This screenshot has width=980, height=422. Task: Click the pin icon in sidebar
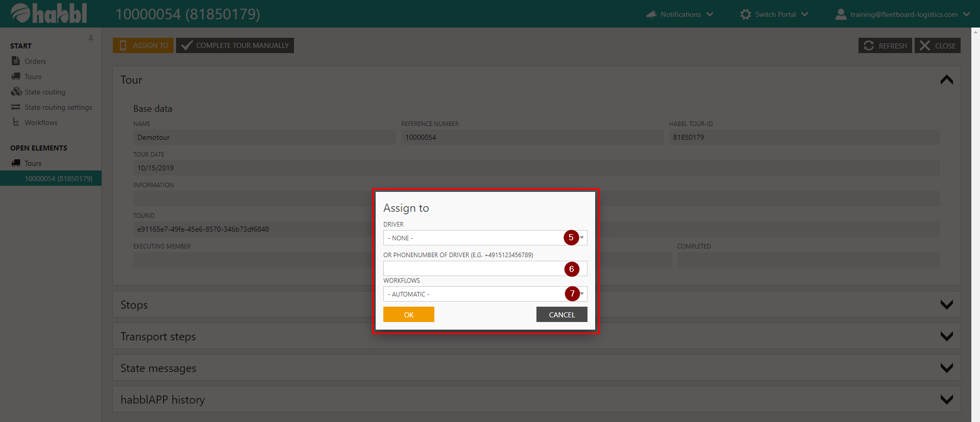[91, 39]
